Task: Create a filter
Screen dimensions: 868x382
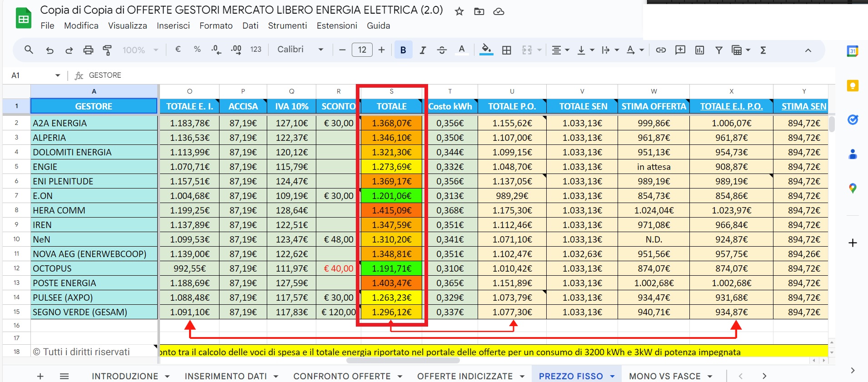Action: (x=719, y=50)
